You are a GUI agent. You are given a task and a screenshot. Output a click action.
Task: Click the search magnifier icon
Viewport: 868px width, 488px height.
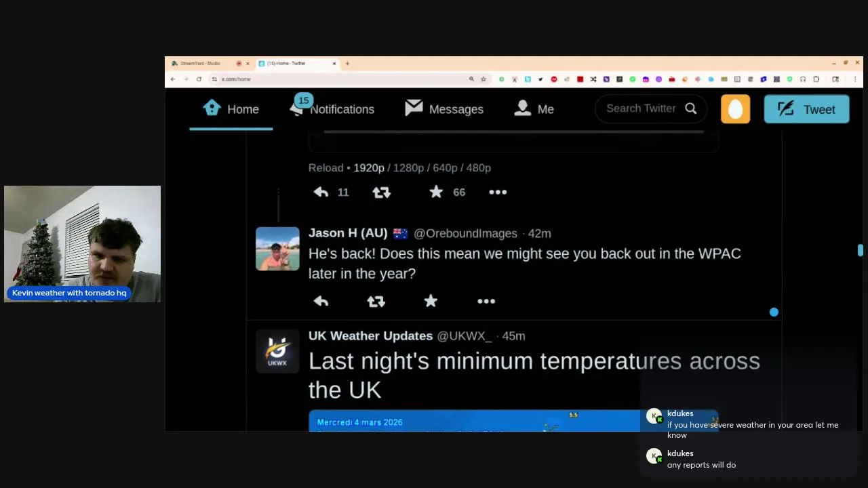pos(690,108)
